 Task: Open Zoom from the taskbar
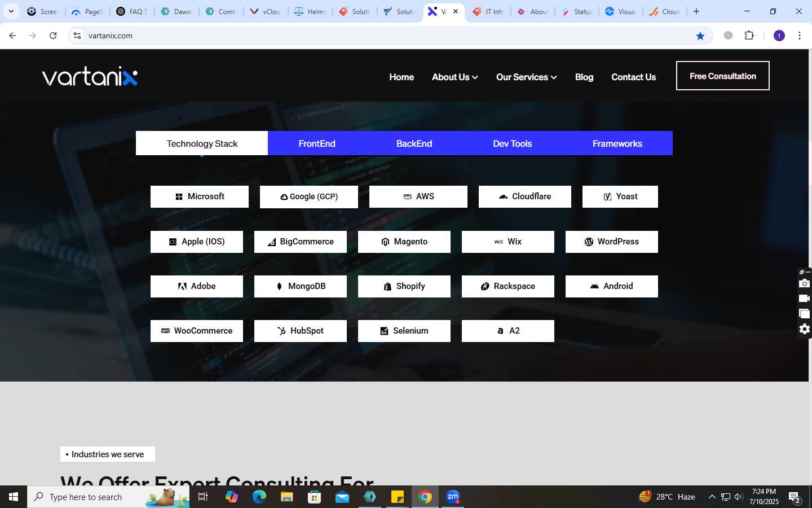[x=453, y=497]
